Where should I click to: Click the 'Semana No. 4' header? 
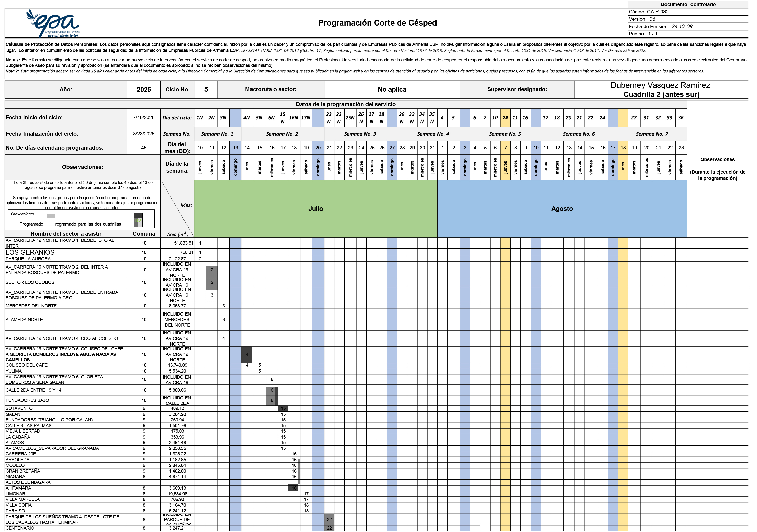click(433, 134)
